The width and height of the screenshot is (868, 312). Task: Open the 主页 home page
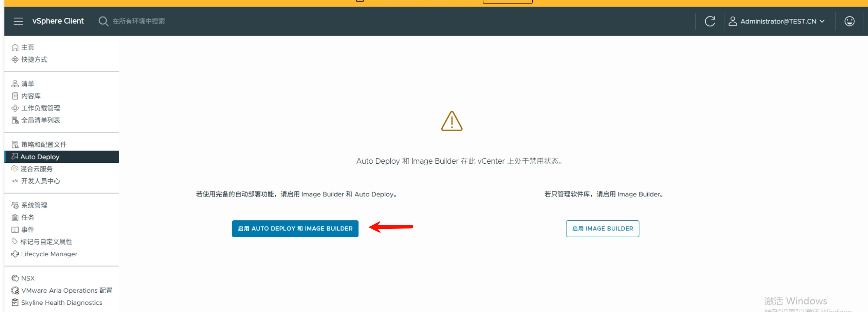(28, 48)
